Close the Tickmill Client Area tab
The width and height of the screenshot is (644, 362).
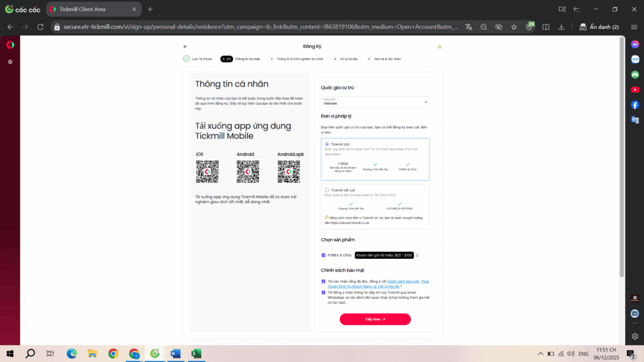[x=134, y=9]
